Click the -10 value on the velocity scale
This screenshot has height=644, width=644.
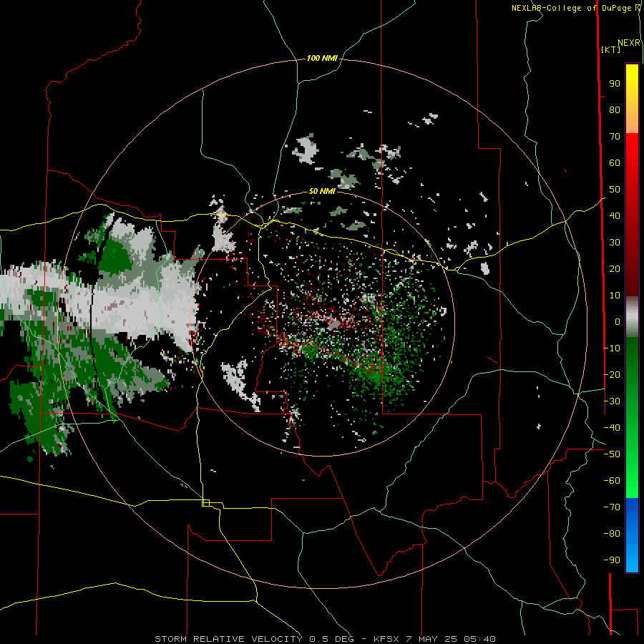pyautogui.click(x=612, y=348)
